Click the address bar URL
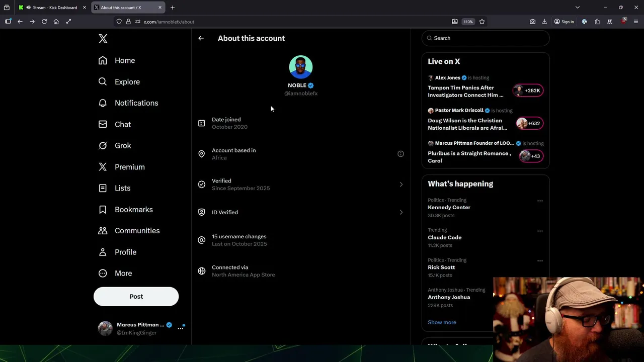The width and height of the screenshot is (644, 362). [169, 22]
